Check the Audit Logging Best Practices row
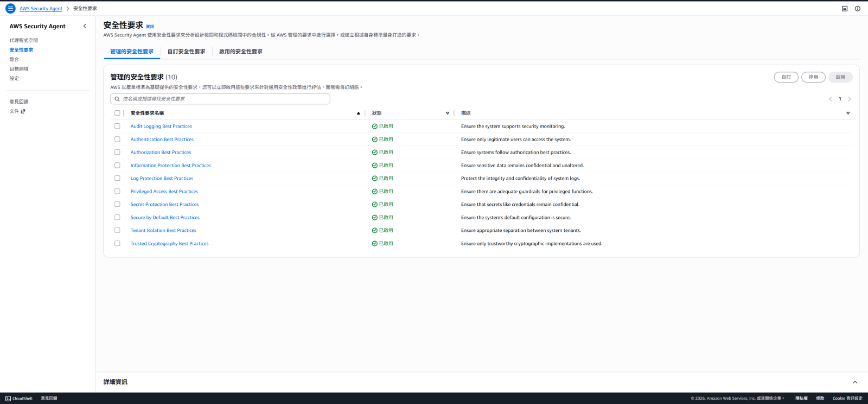The image size is (868, 404). (117, 126)
